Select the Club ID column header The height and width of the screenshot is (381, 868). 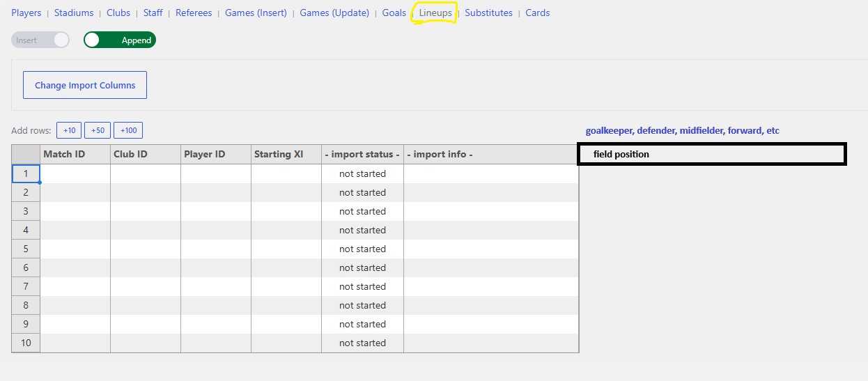click(x=146, y=154)
